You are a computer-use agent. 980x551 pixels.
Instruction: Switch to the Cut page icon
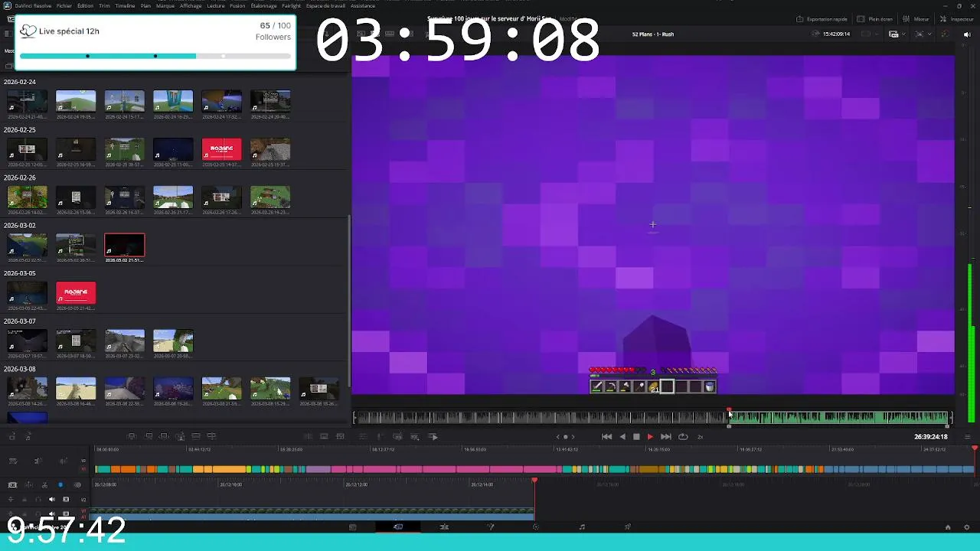[398, 527]
